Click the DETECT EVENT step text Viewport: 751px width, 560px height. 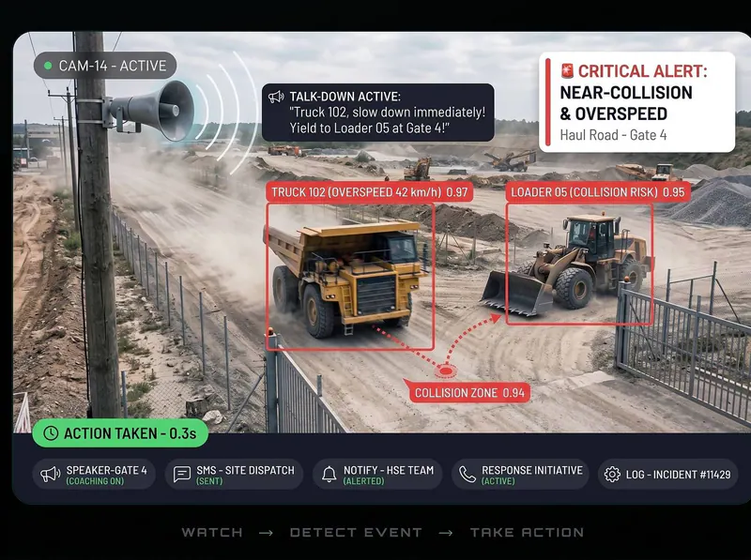pos(356,532)
